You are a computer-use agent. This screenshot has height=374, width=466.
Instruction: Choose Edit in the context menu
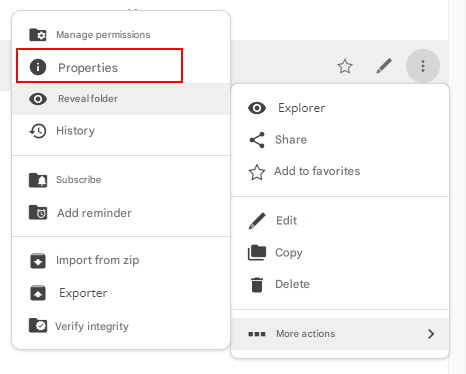(x=340, y=221)
